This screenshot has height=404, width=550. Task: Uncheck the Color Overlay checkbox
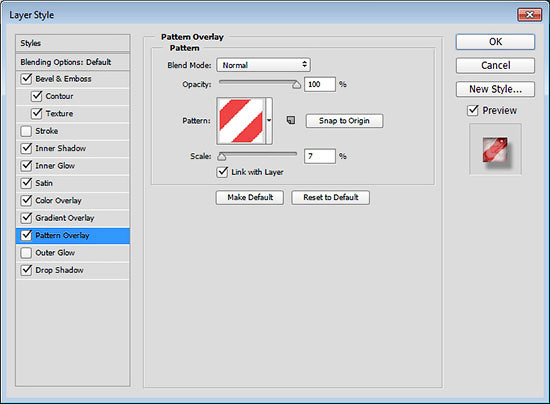(26, 201)
